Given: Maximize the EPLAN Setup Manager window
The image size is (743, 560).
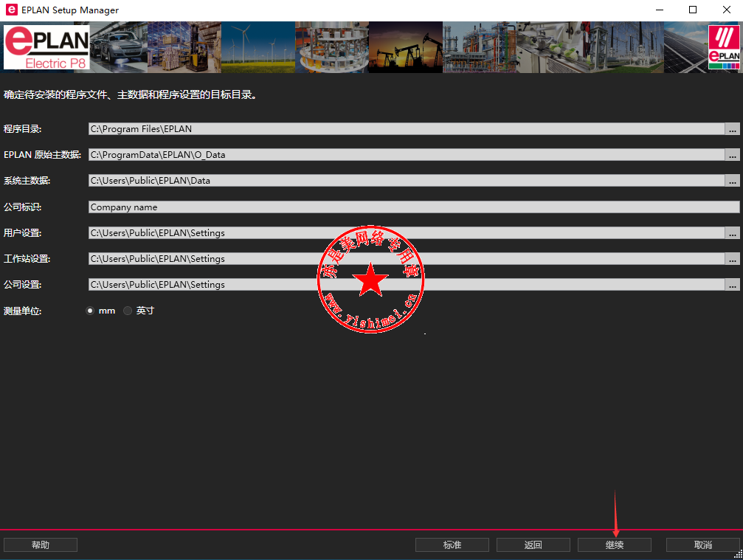Looking at the screenshot, I should (693, 10).
